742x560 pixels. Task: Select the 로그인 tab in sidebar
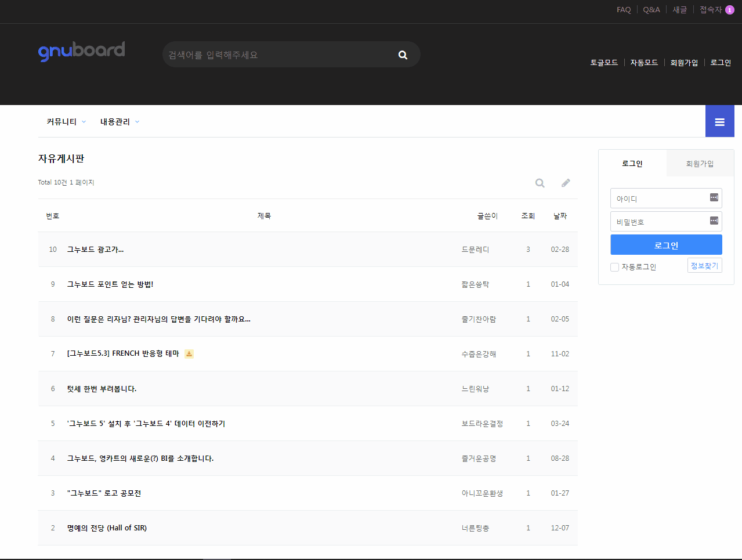(632, 164)
